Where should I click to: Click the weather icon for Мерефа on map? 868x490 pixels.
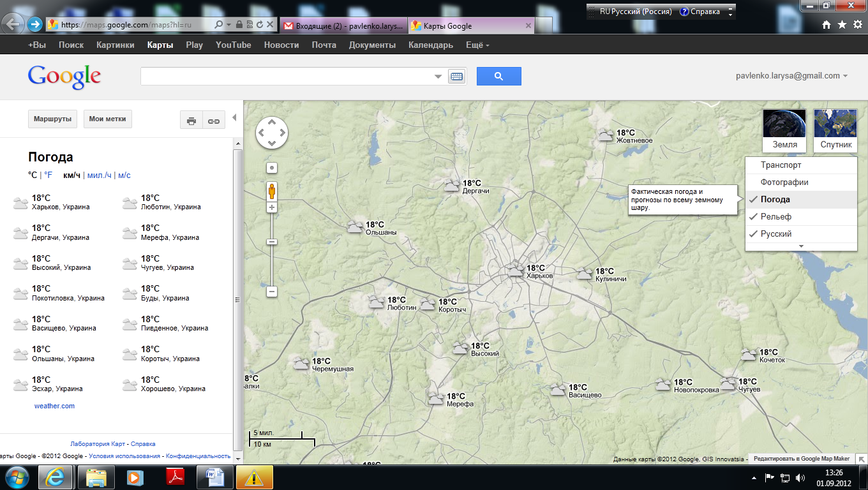[x=436, y=399]
